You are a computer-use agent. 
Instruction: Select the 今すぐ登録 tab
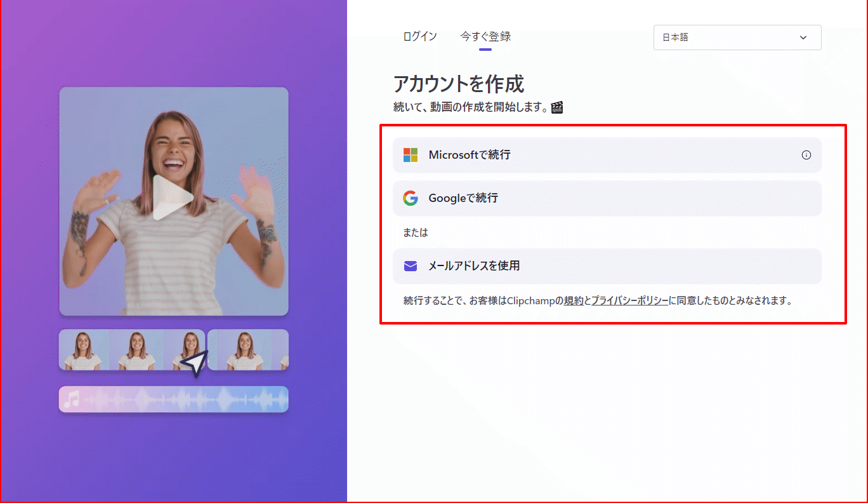pyautogui.click(x=485, y=37)
